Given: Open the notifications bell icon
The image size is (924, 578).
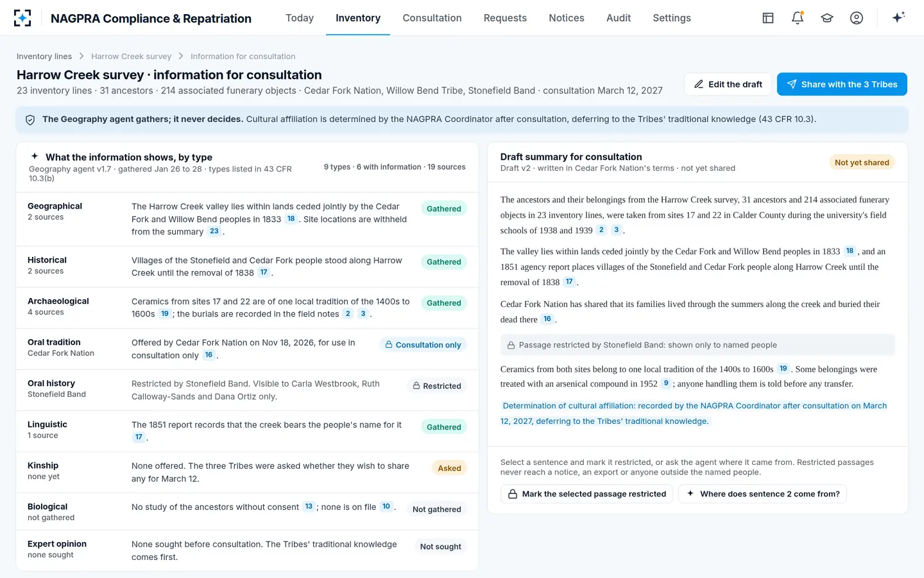Looking at the screenshot, I should click(798, 18).
